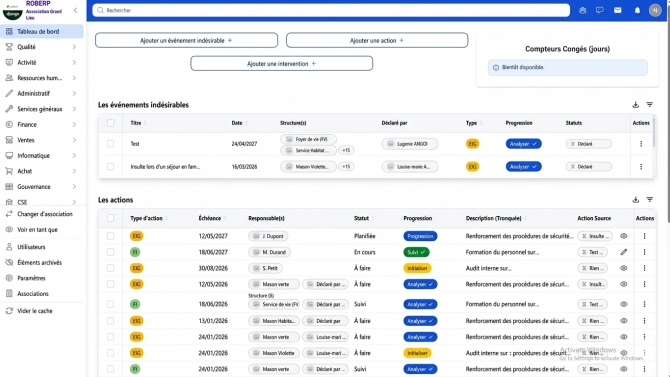The image size is (670, 377).
Task: Filter the undesirable events table
Action: click(649, 105)
